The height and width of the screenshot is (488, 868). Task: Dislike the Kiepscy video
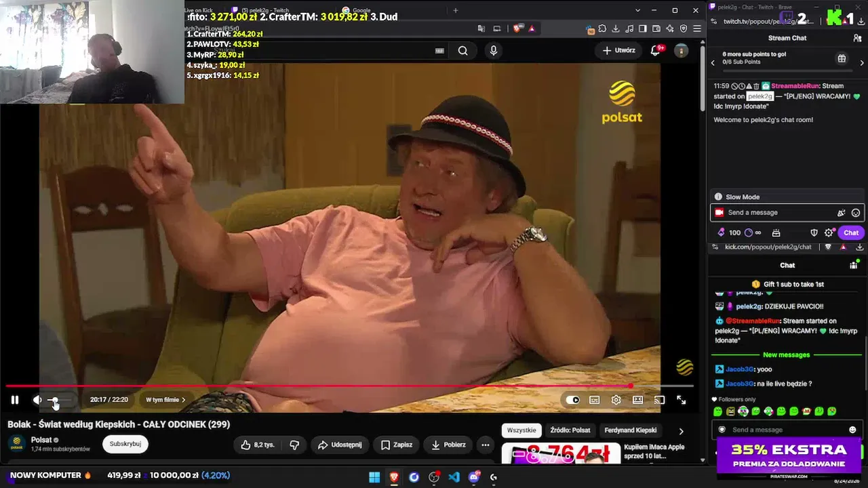pyautogui.click(x=294, y=445)
